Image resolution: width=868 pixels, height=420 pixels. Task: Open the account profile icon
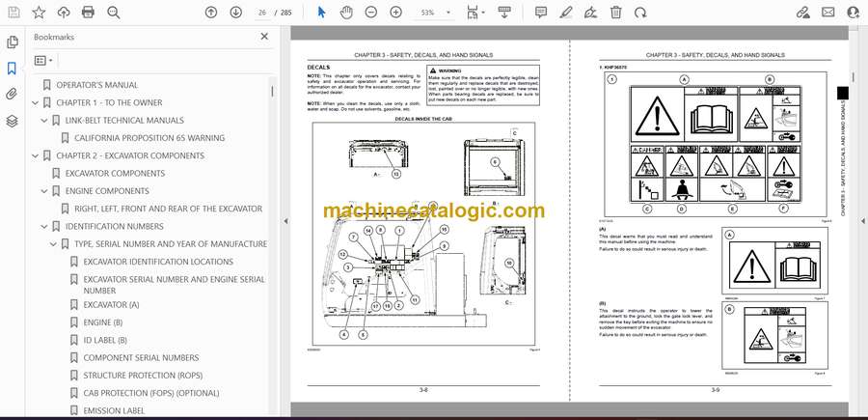pyautogui.click(x=854, y=13)
